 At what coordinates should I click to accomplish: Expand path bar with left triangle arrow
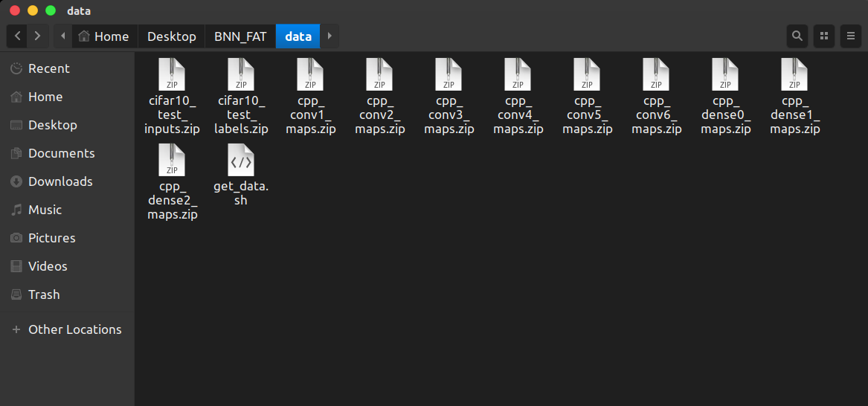(x=63, y=36)
